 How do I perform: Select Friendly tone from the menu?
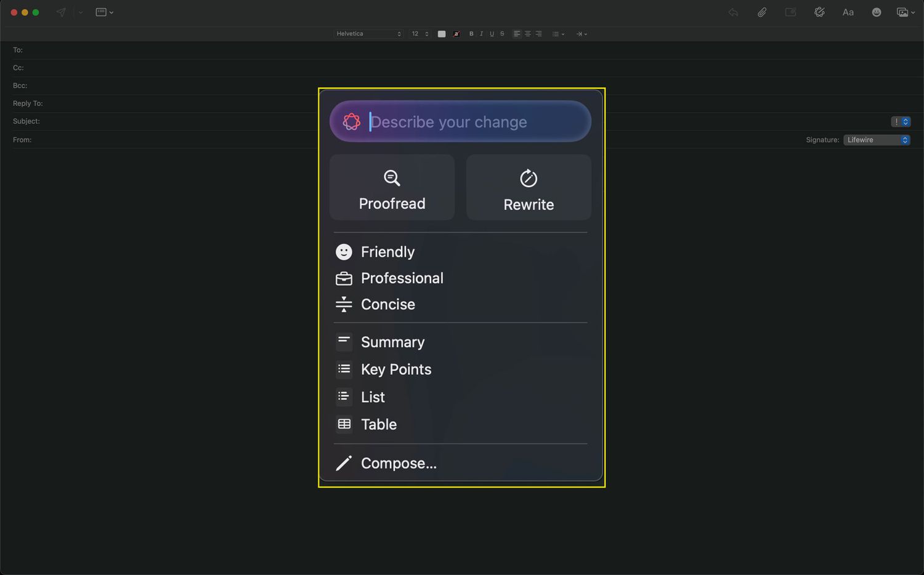point(387,252)
